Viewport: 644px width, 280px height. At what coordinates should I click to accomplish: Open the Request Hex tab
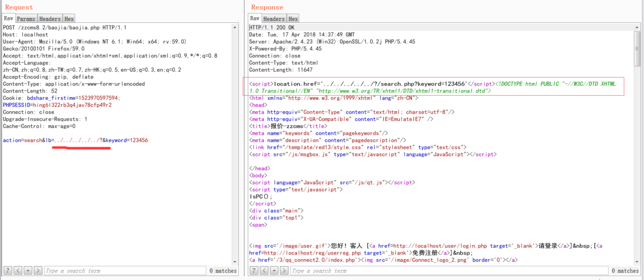point(69,19)
